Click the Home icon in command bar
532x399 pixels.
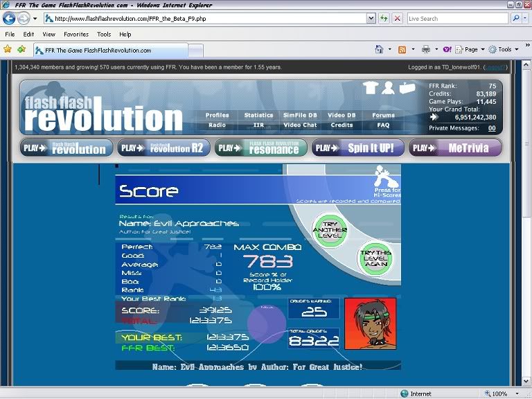tap(379, 49)
